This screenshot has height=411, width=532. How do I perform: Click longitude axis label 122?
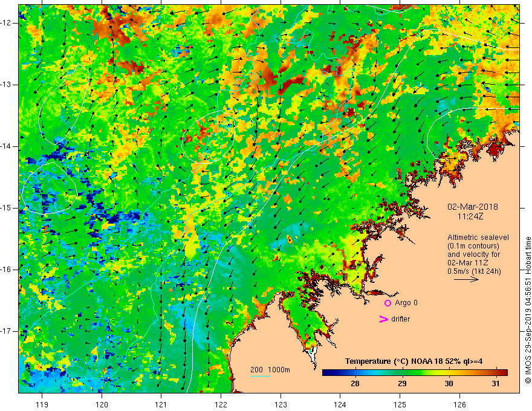(221, 405)
